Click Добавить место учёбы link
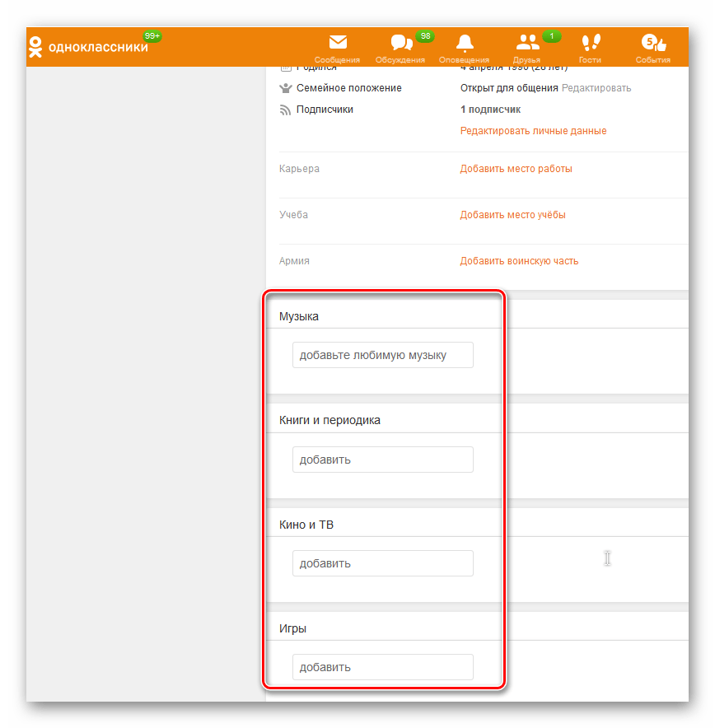The width and height of the screenshot is (715, 728). [x=512, y=215]
